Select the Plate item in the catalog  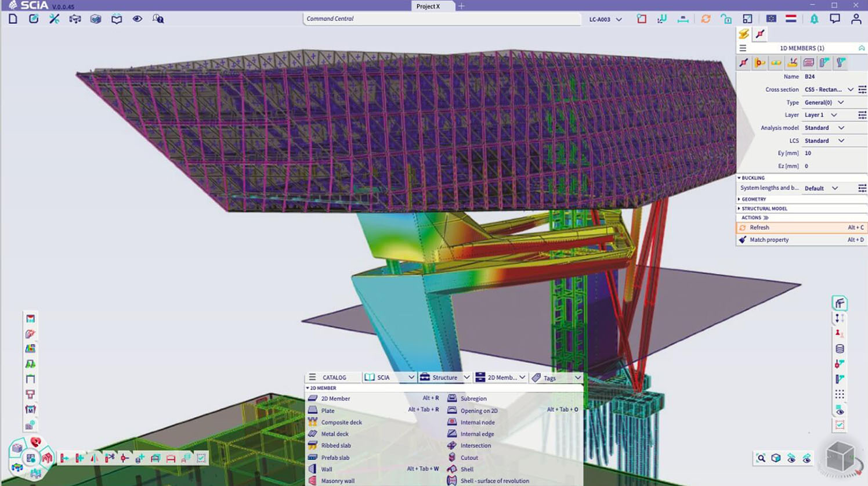328,411
